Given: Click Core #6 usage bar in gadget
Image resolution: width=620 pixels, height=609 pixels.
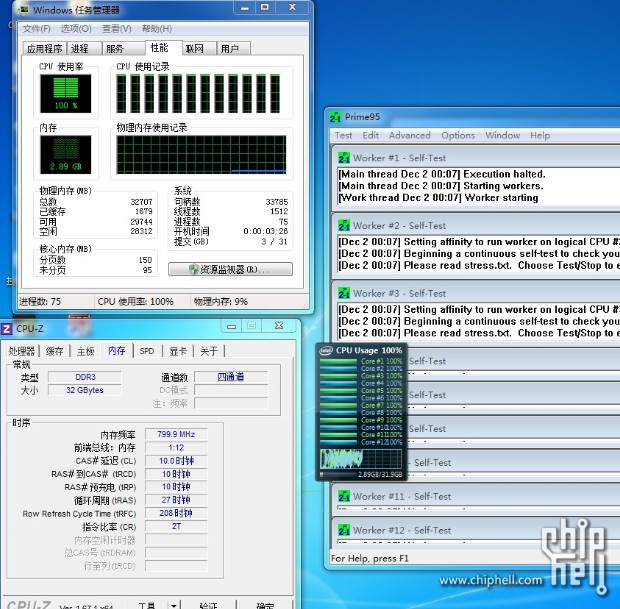Looking at the screenshot, I should (x=338, y=398).
